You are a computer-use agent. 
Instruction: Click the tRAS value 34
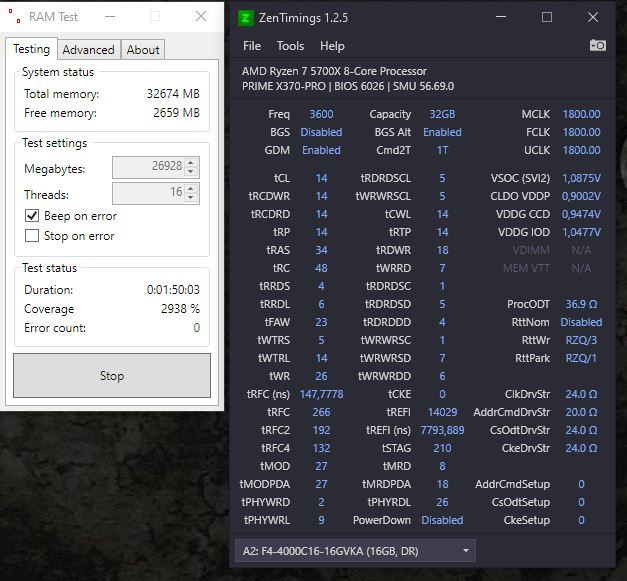pyautogui.click(x=321, y=250)
